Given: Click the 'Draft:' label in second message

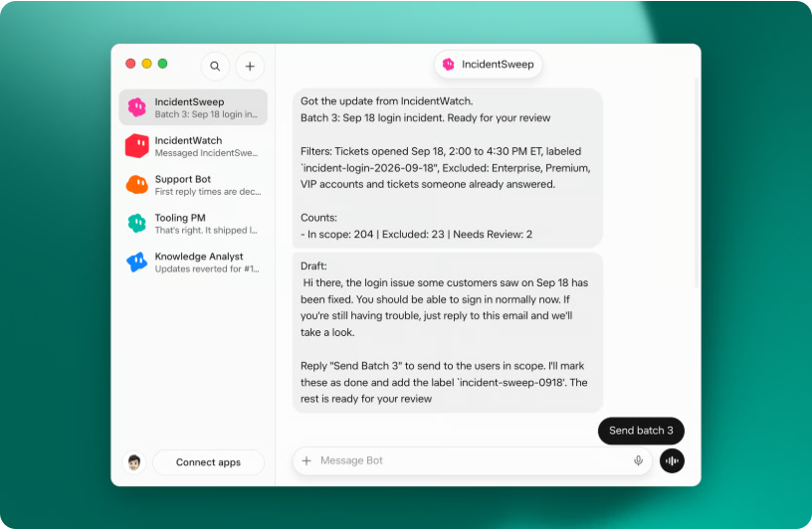Looking at the screenshot, I should click(313, 266).
